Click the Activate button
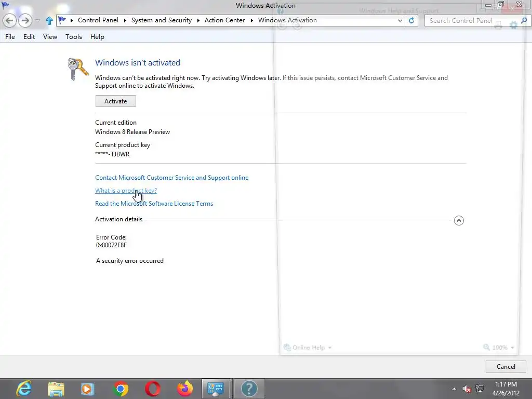Image resolution: width=532 pixels, height=399 pixels. pyautogui.click(x=116, y=101)
